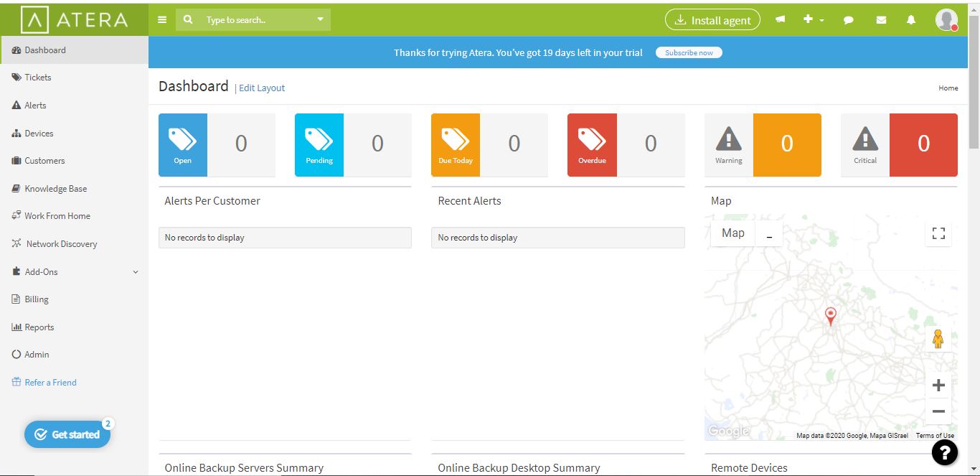Screen dimensions: 980x476
Task: Open the search box dropdown arrow
Action: pos(320,19)
